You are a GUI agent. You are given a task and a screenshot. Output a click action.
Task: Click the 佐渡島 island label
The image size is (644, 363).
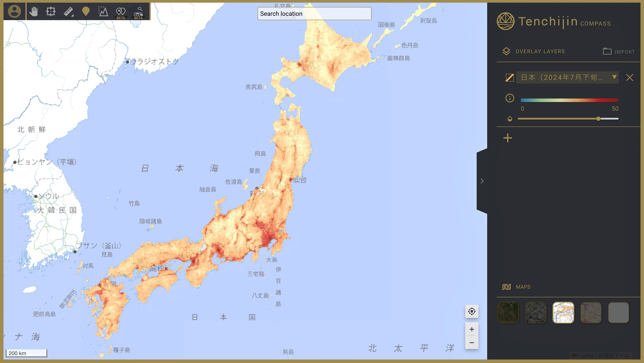[234, 182]
